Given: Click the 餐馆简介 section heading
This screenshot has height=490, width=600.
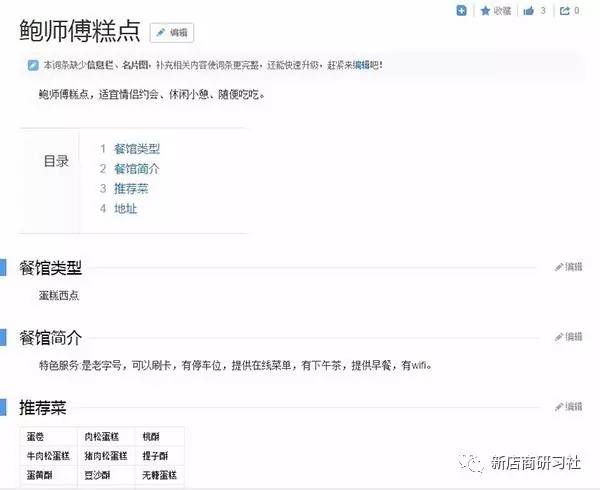Looking at the screenshot, I should pyautogui.click(x=51, y=338).
